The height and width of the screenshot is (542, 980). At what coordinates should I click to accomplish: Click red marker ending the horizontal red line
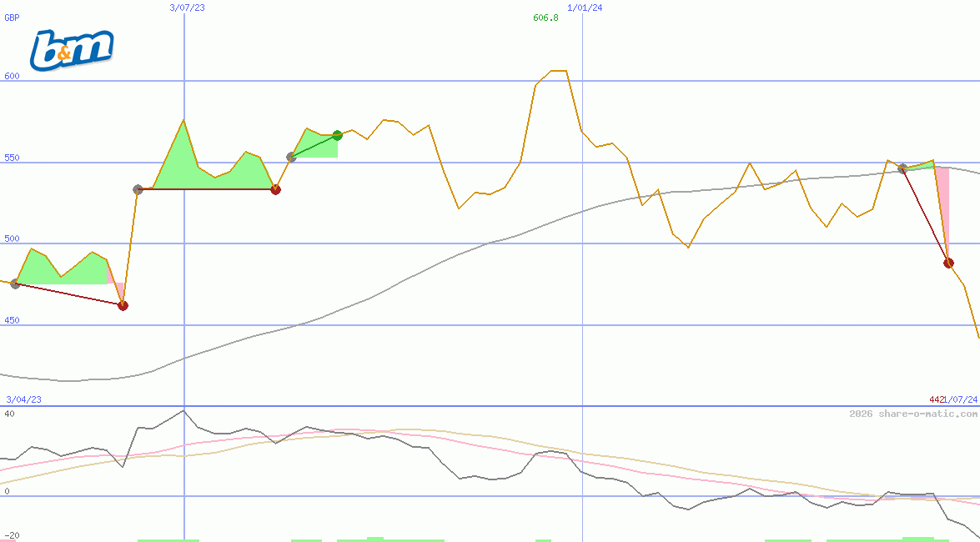click(275, 190)
